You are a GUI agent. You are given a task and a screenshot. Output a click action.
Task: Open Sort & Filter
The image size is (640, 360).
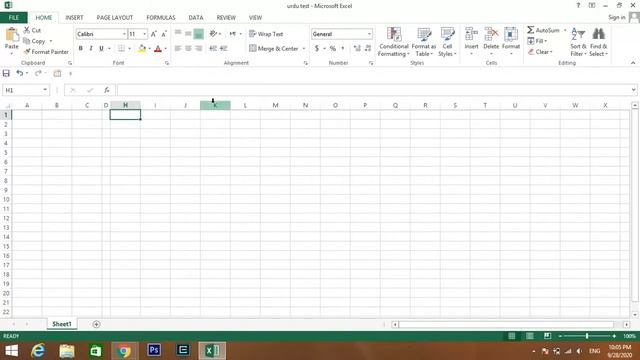[578, 42]
